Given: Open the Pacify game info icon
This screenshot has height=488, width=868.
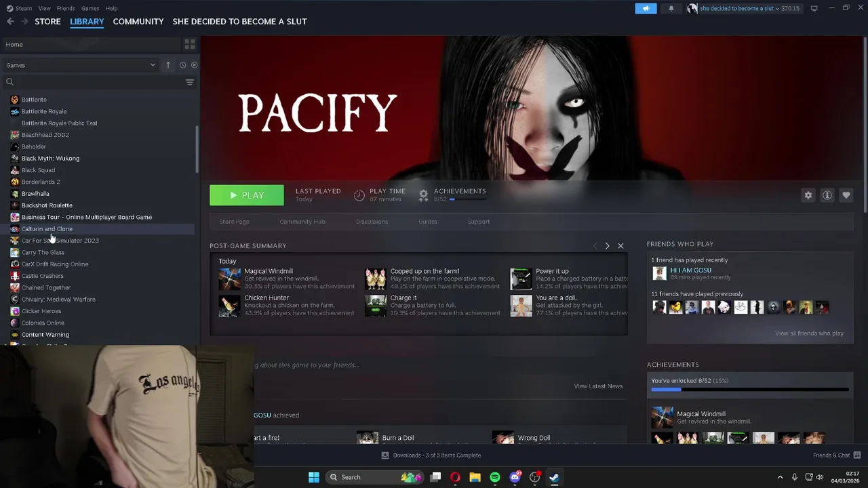Looking at the screenshot, I should click(827, 195).
